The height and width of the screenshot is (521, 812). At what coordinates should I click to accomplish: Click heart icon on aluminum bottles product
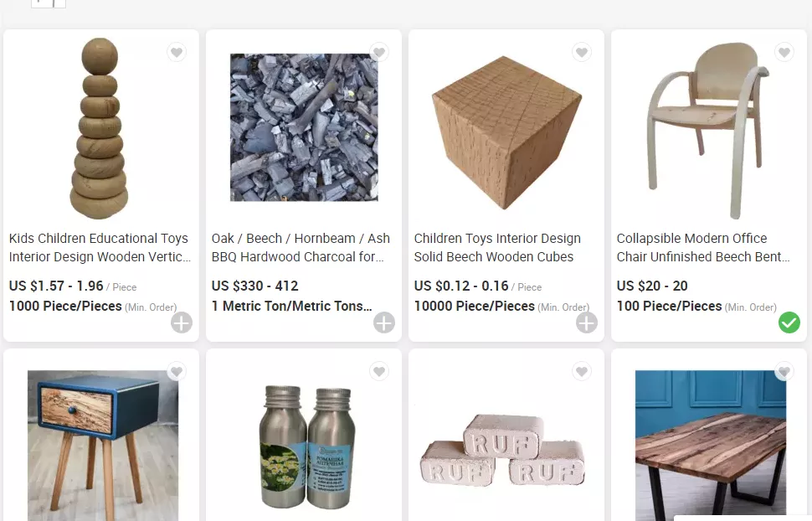click(379, 372)
